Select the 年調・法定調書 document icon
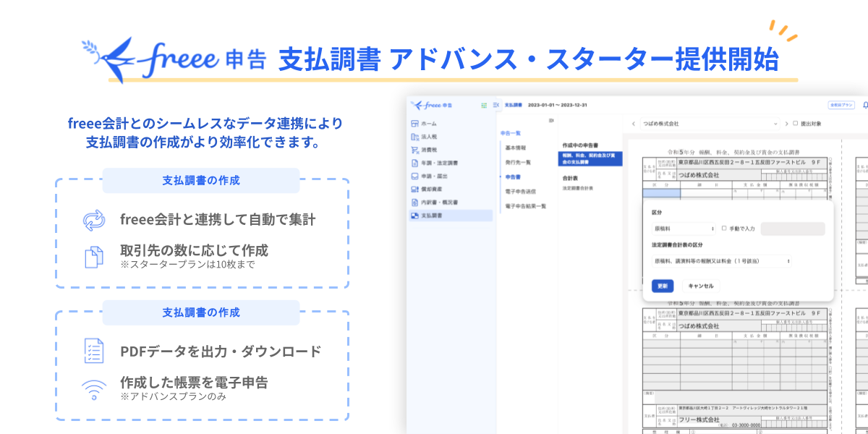The width and height of the screenshot is (868, 434). point(414,163)
